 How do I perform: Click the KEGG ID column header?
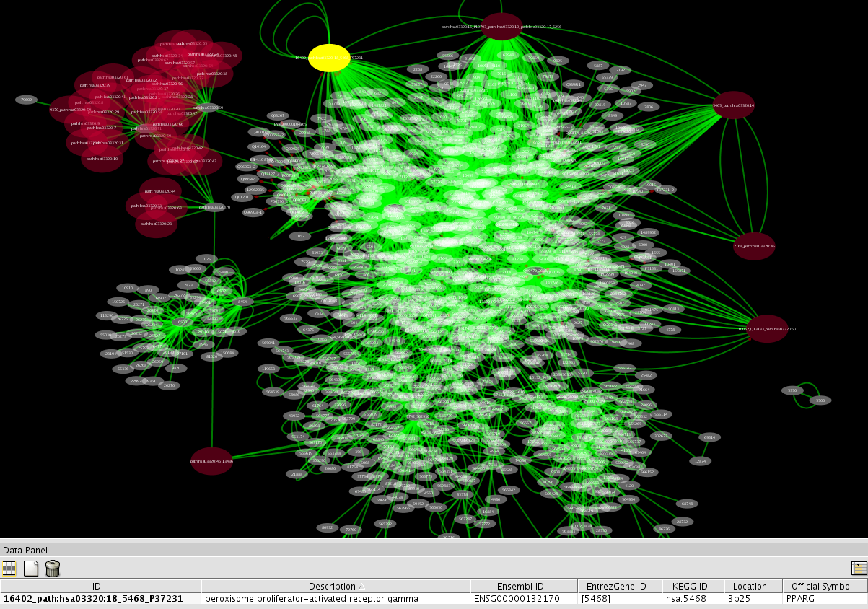(693, 586)
